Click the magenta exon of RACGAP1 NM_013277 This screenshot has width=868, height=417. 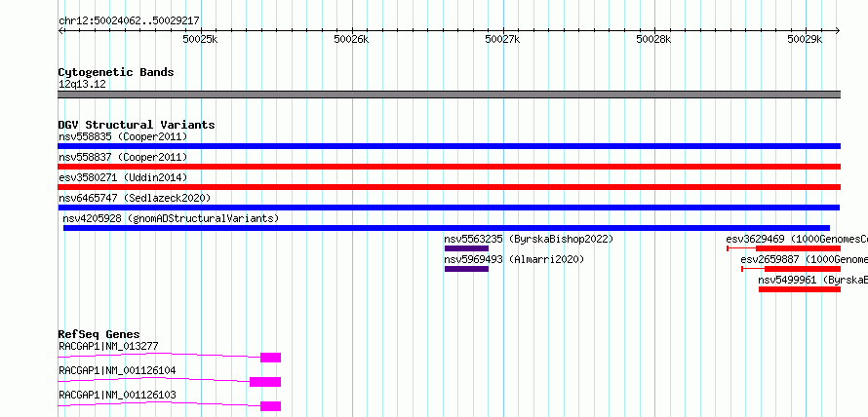[271, 358]
